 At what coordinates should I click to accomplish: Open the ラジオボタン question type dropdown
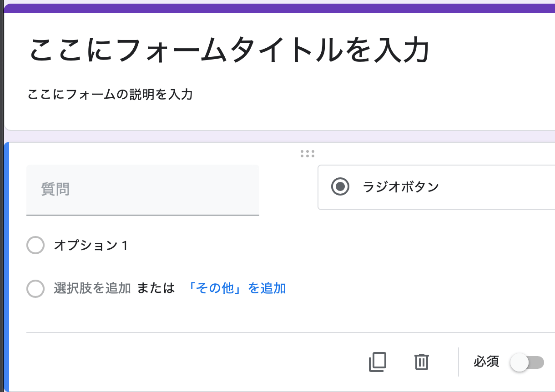436,187
